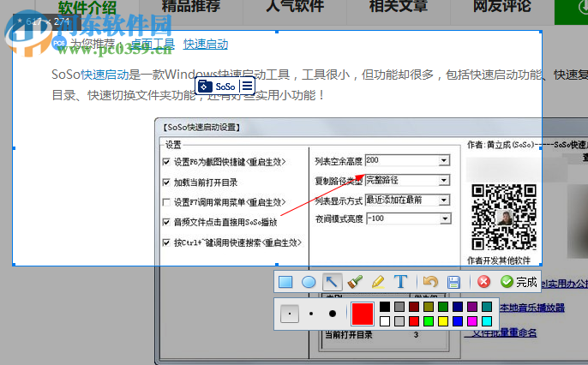The height and width of the screenshot is (365, 588).
Task: Click the 【SoSo快速启动设置】 dialog title
Action: click(x=201, y=128)
